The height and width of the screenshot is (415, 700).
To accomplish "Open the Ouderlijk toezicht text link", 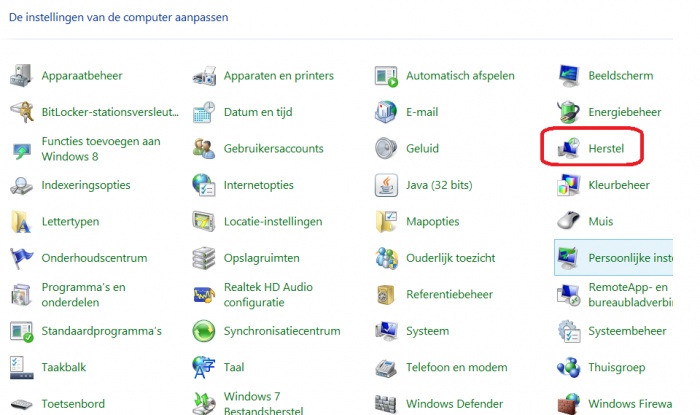I will point(450,258).
